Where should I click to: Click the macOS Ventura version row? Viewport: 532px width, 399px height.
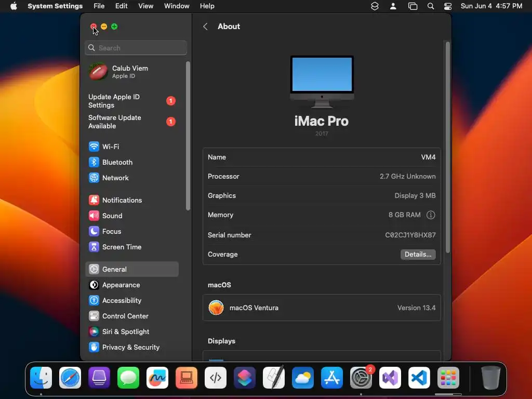point(322,308)
